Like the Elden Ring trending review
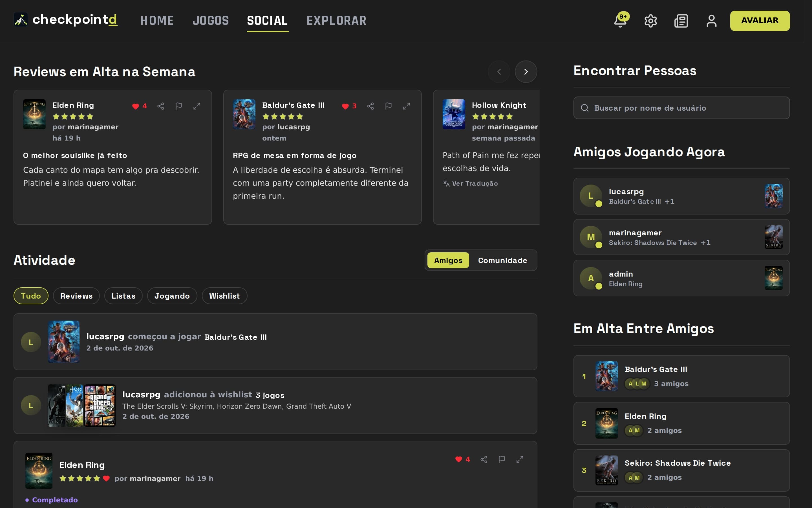Image resolution: width=812 pixels, height=508 pixels. coord(140,106)
